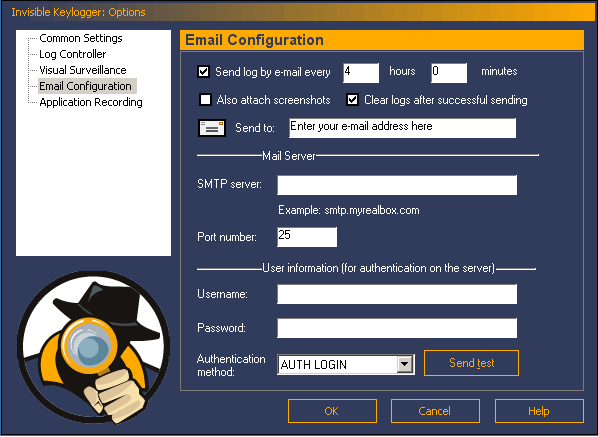Screen dimensions: 598x437
Task: Click the Cancel button
Action: [435, 411]
